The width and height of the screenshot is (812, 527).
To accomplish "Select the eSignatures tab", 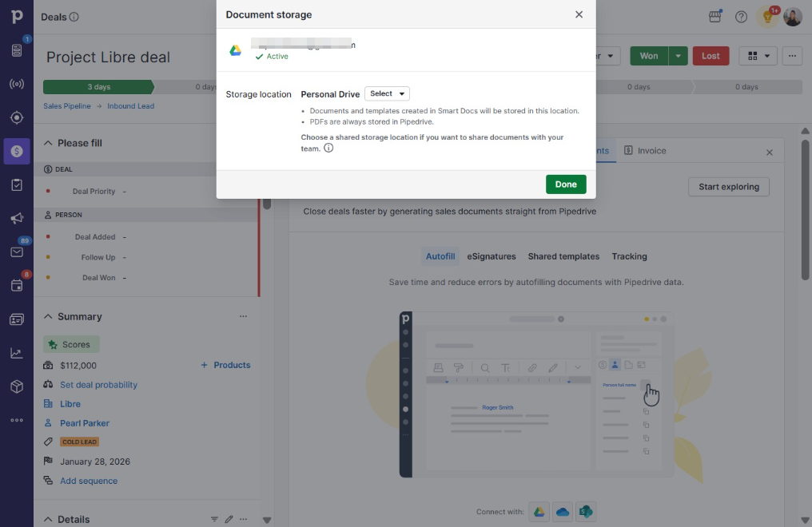I will (492, 256).
